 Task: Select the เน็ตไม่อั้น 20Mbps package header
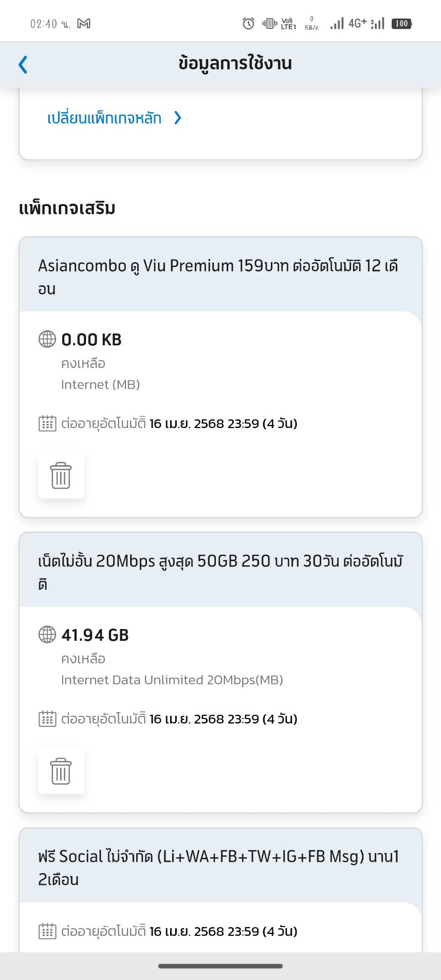click(220, 572)
